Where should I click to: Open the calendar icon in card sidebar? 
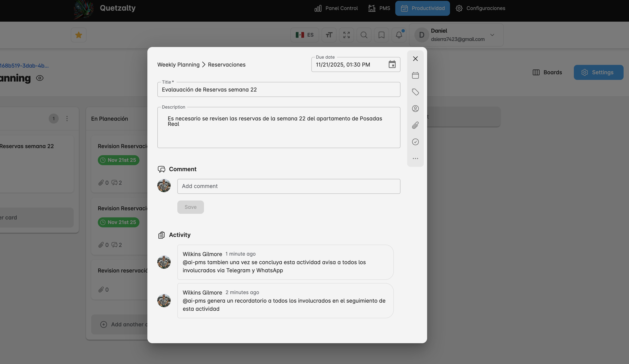click(415, 75)
